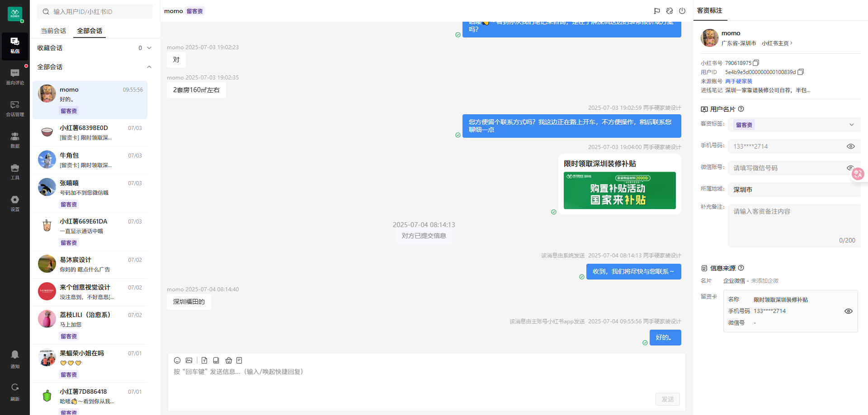Click the 刷新 icon in the sidebar
The image size is (868, 415).
click(x=15, y=387)
